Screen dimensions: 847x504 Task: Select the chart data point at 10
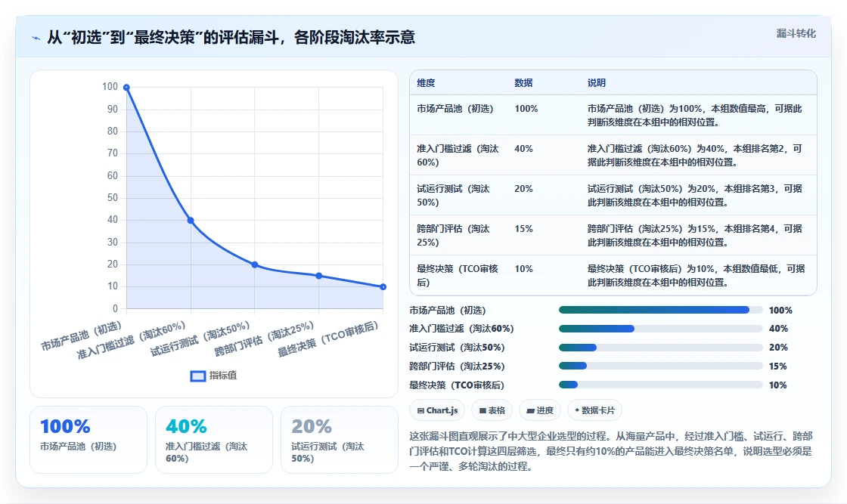coord(383,286)
